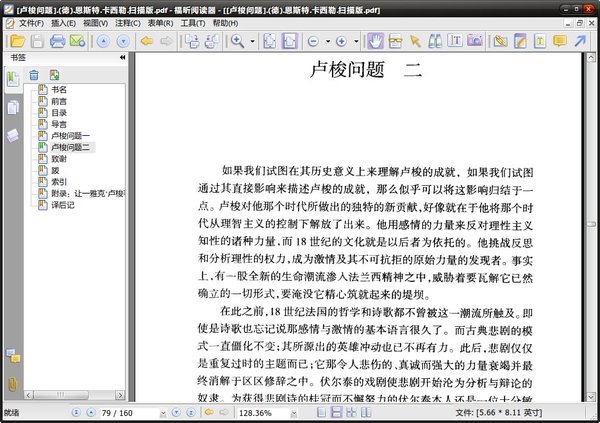Select the 译后记 bookmark
The height and width of the screenshot is (423, 600).
point(64,205)
